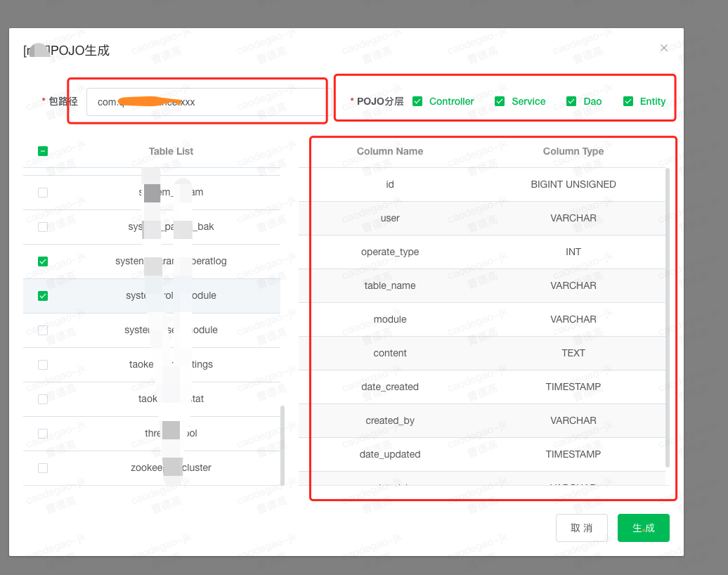Screen dimensions: 728x575
Task: Select the module column name cell
Action: coord(389,319)
